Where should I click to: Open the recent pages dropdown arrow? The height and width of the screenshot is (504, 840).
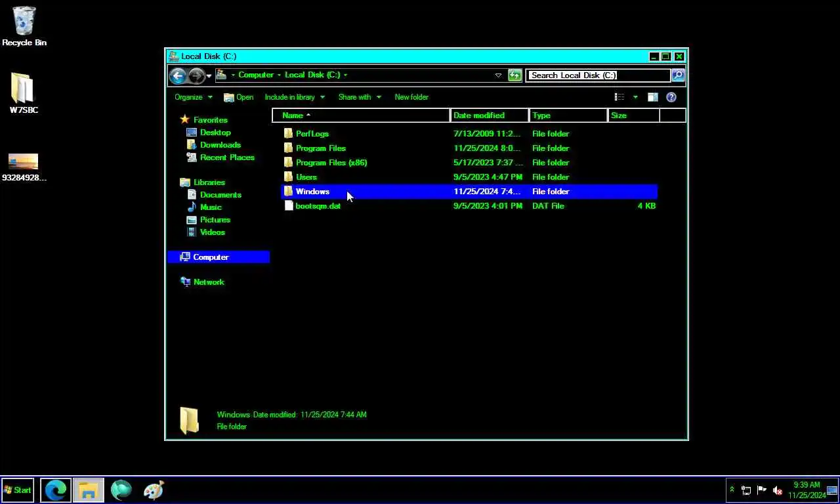209,76
